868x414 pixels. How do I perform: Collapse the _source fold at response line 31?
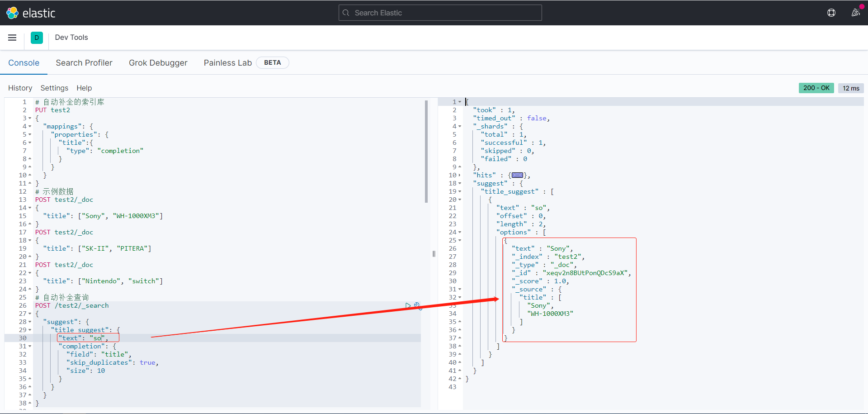(x=460, y=289)
